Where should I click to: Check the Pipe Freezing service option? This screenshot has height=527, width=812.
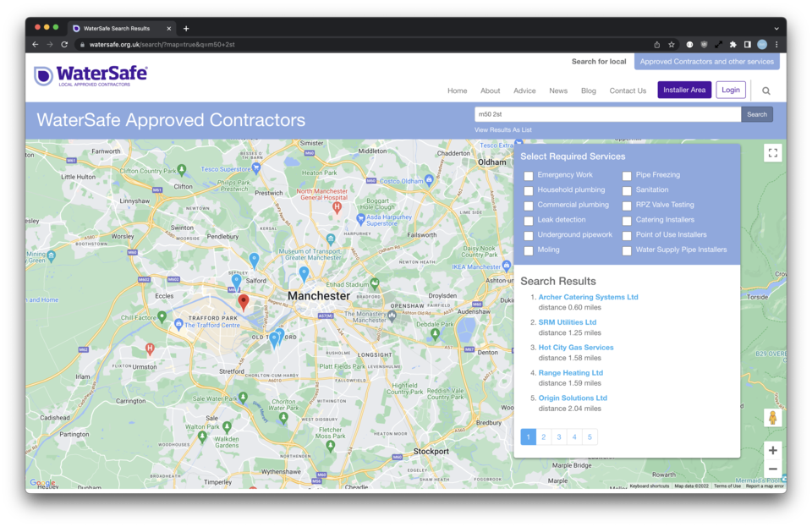(x=627, y=176)
